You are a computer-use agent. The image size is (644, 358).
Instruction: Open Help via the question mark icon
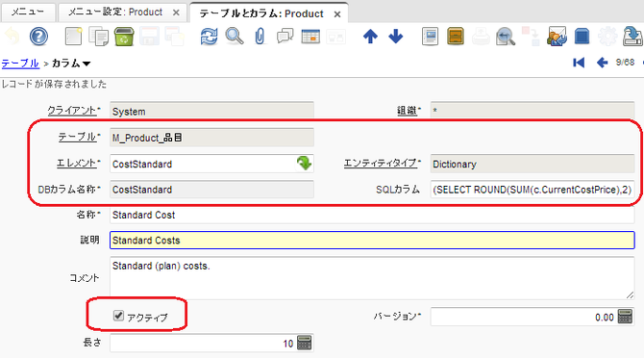(38, 37)
